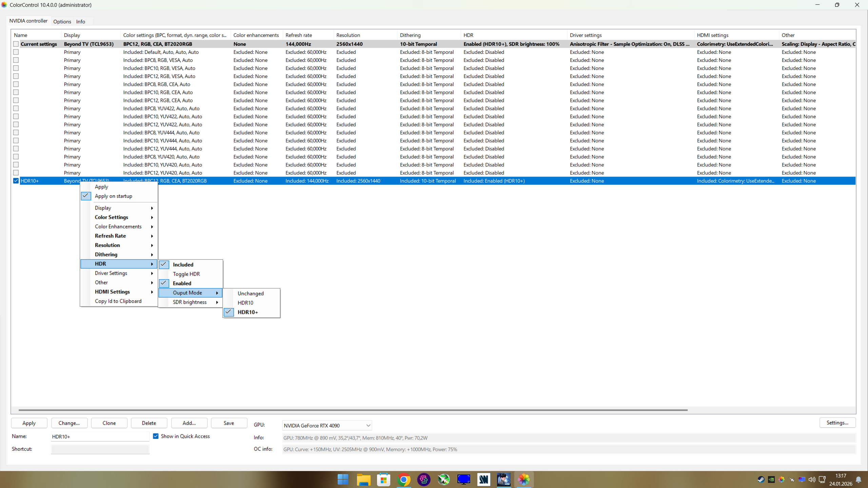
Task: Toggle the Current settings row checkbox
Action: (16, 44)
